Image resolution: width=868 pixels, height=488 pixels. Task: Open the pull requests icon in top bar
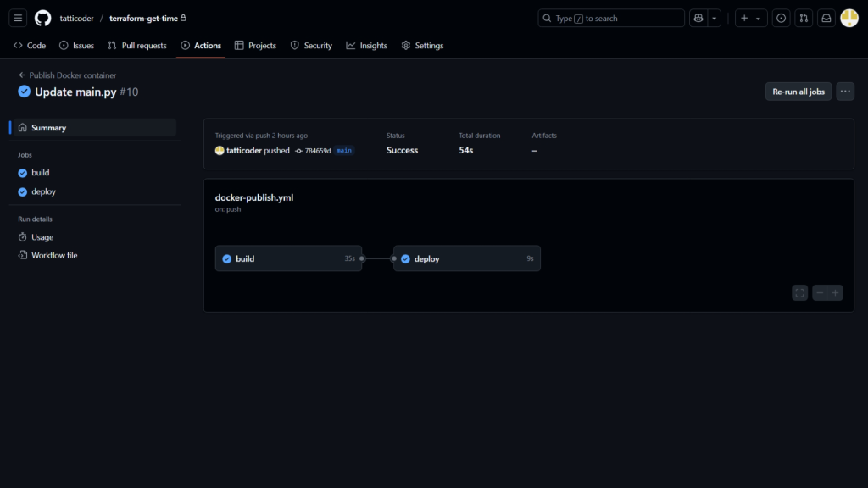(x=804, y=18)
